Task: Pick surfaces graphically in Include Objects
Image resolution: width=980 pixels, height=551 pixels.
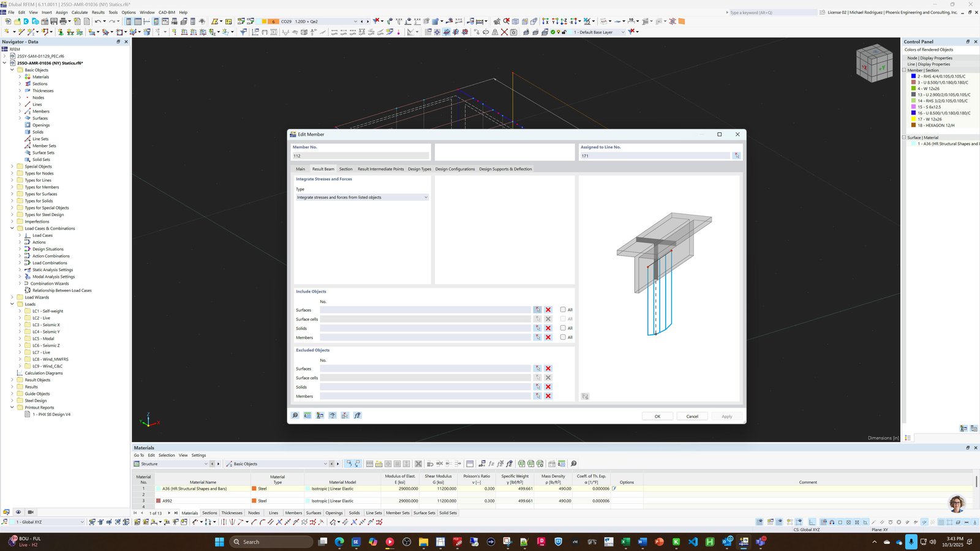Action: pos(537,310)
